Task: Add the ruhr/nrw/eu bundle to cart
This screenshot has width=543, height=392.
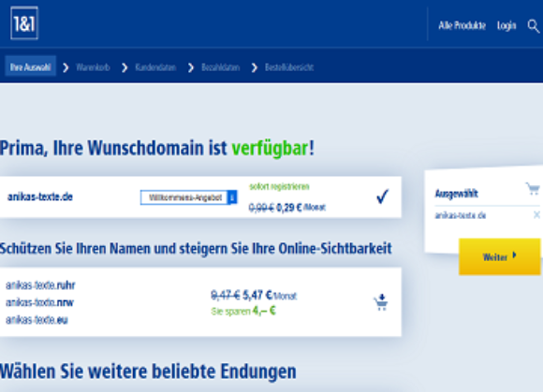Action: point(381,302)
